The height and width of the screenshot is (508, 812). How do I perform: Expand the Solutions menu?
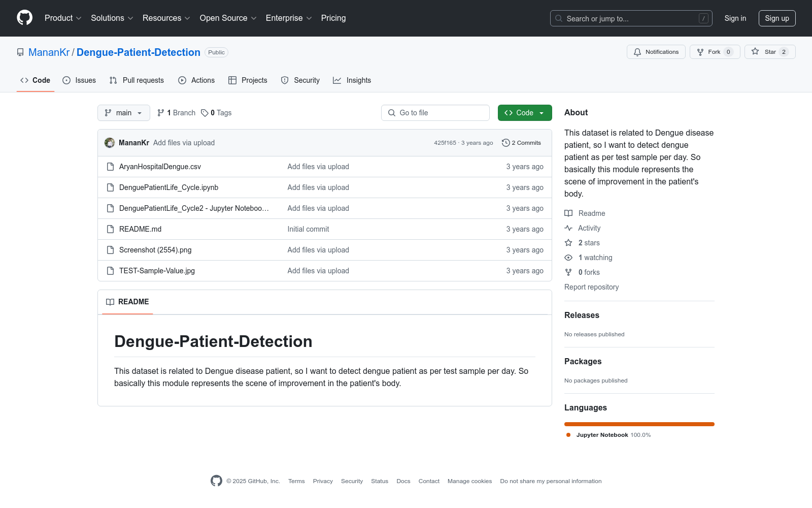tap(112, 18)
